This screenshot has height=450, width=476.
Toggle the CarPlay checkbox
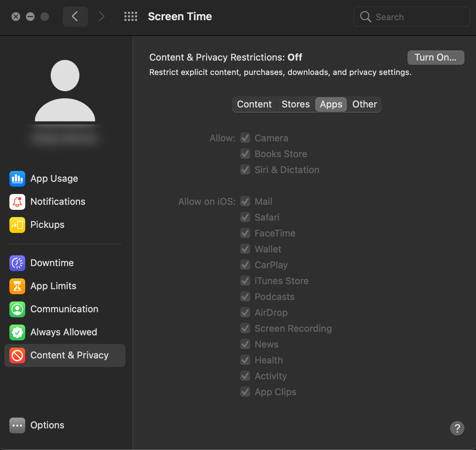point(245,265)
